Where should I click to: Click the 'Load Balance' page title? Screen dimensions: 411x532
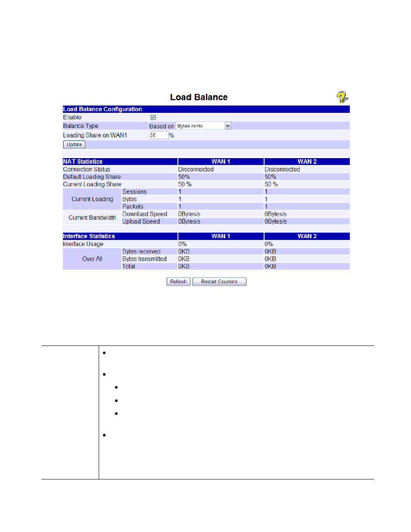199,97
